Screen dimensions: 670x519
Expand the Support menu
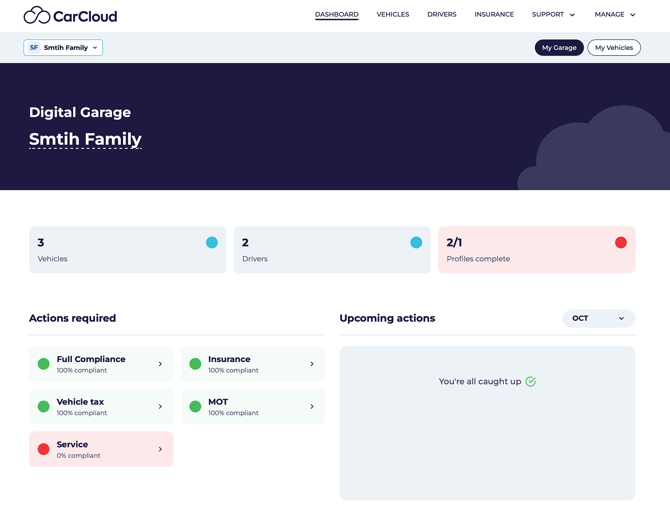[x=553, y=15]
